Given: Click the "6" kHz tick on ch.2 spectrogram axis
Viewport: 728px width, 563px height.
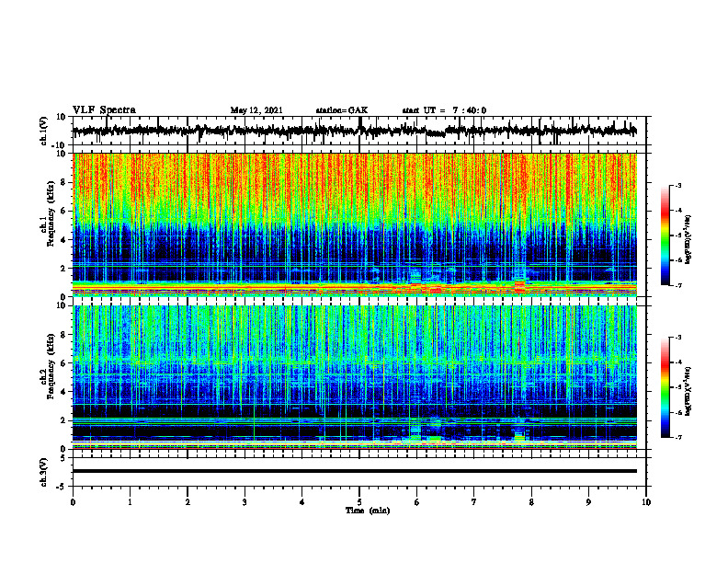Looking at the screenshot, I should point(63,362).
